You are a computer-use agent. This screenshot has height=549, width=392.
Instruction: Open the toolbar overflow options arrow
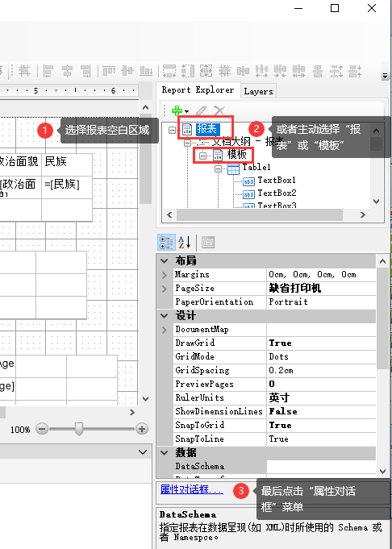click(x=385, y=76)
